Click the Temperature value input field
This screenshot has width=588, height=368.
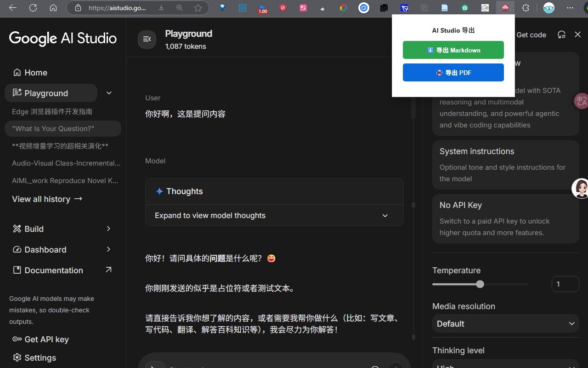tap(565, 284)
